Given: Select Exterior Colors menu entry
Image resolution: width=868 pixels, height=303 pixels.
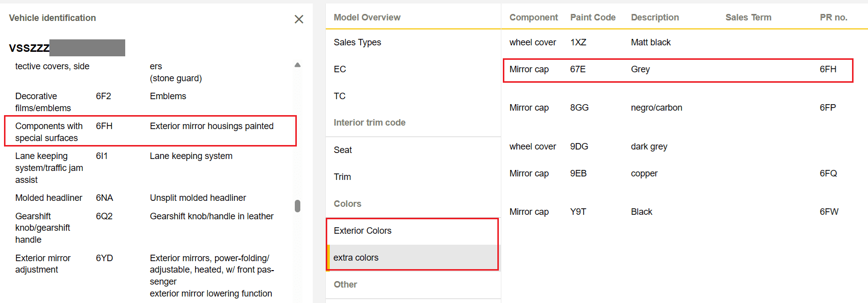Looking at the screenshot, I should [x=363, y=231].
